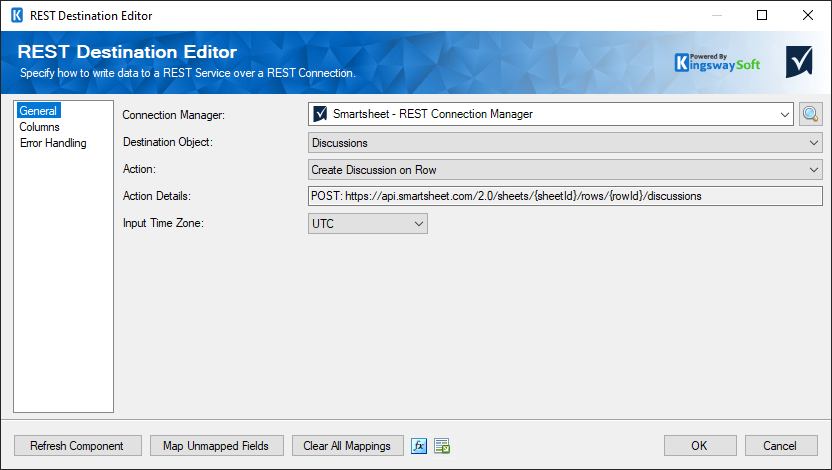Select the General page
This screenshot has width=832, height=470.
click(x=38, y=111)
